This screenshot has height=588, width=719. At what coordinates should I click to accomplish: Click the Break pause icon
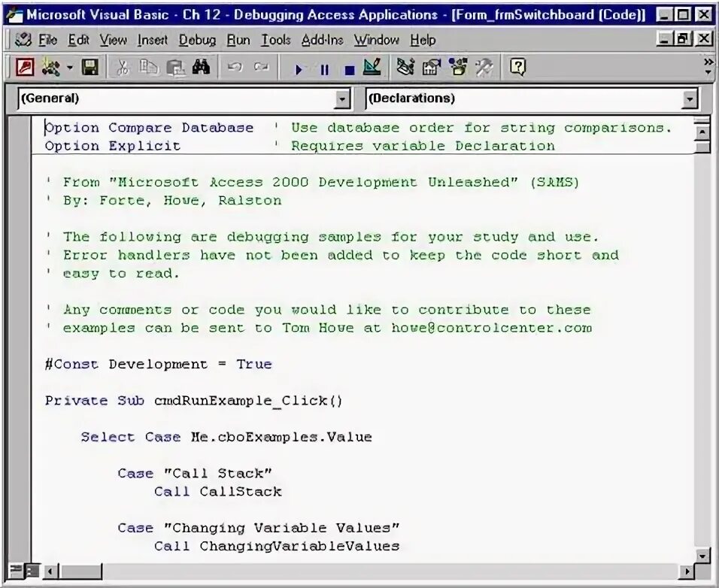[324, 70]
